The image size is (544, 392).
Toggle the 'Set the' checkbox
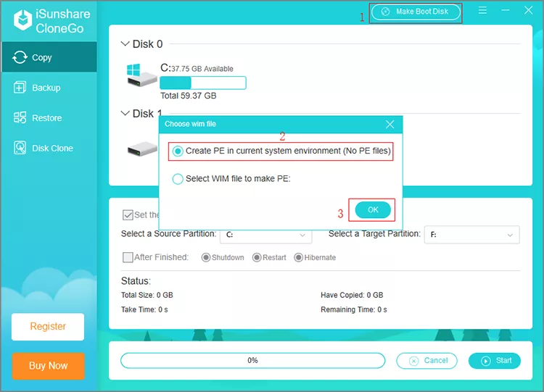(x=128, y=215)
